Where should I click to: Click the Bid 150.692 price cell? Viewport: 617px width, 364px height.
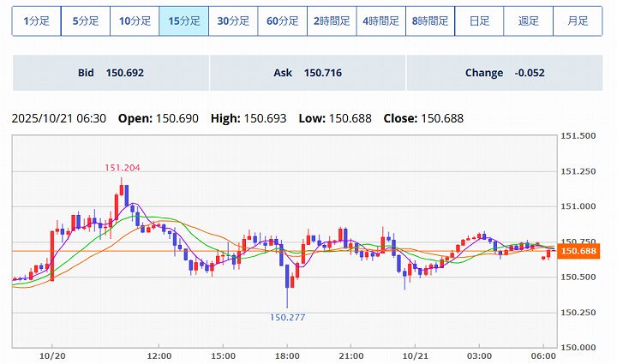pos(111,73)
